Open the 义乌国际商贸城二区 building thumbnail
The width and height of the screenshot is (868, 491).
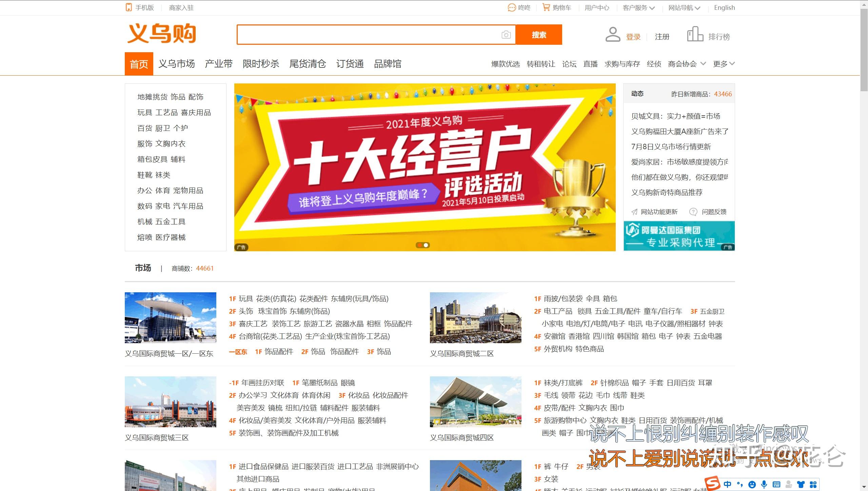coord(476,317)
